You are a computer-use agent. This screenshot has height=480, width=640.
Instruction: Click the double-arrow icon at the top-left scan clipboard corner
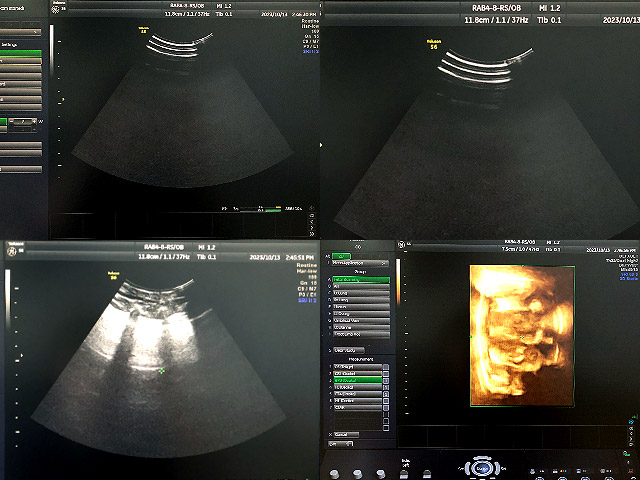point(312,234)
